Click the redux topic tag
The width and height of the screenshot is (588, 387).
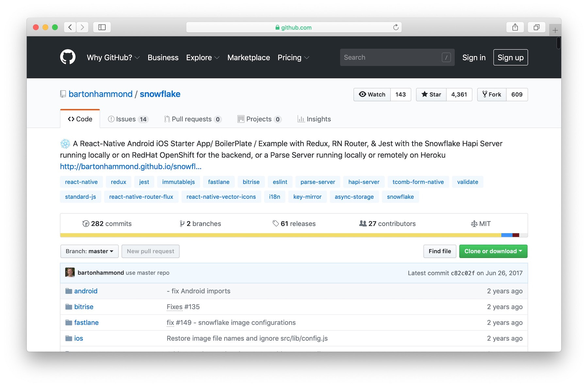[x=118, y=182]
